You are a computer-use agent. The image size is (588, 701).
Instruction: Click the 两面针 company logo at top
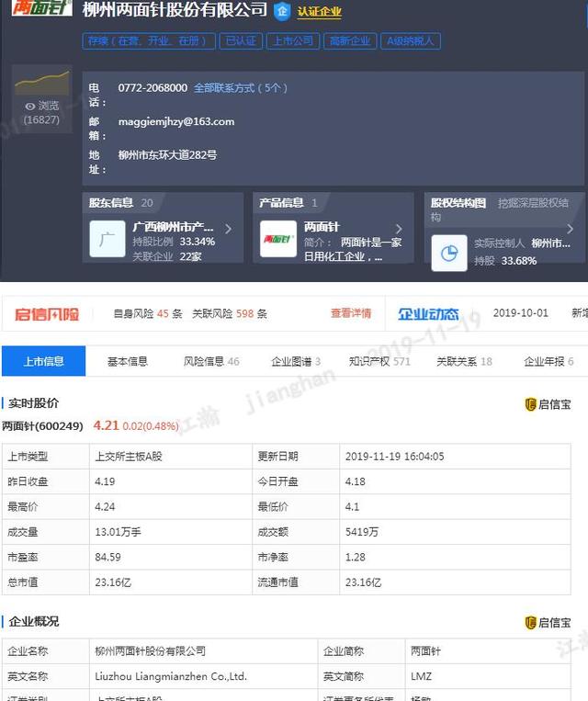41,10
